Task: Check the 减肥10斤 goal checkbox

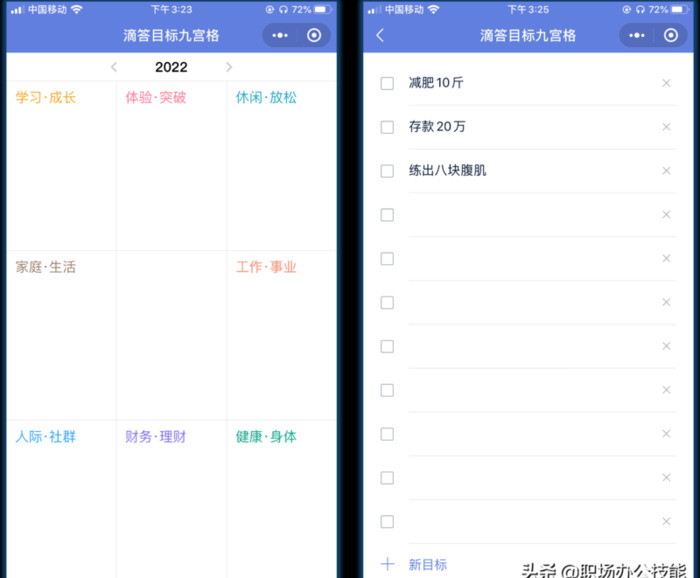Action: click(387, 83)
